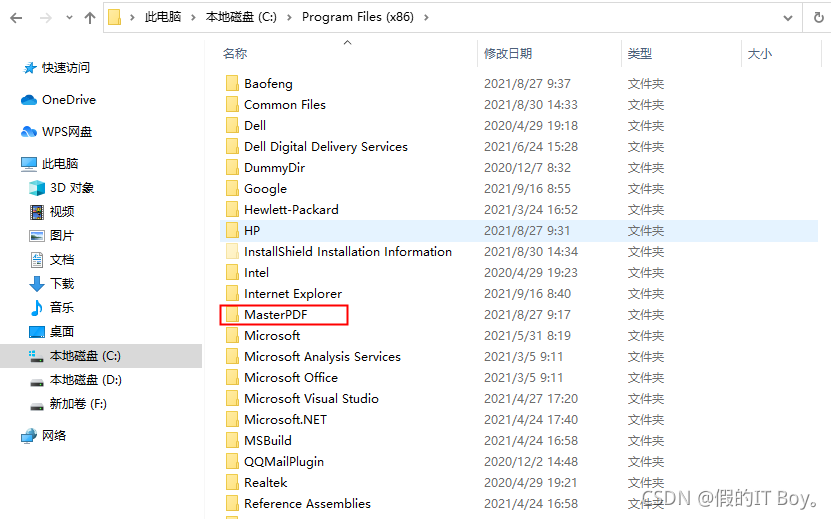Click the folder icon in address bar
Viewport: 831px width, 519px height.
114,17
